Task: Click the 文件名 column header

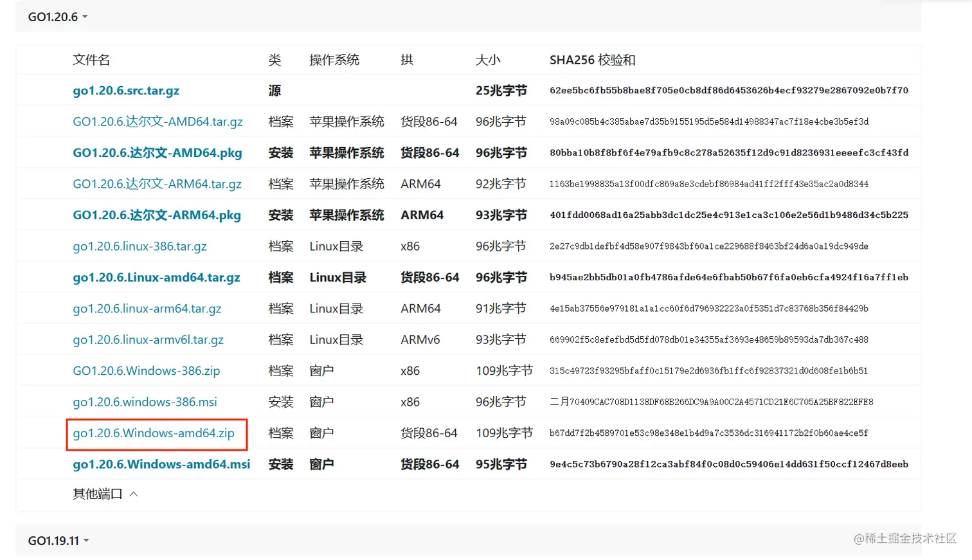Action: point(91,60)
